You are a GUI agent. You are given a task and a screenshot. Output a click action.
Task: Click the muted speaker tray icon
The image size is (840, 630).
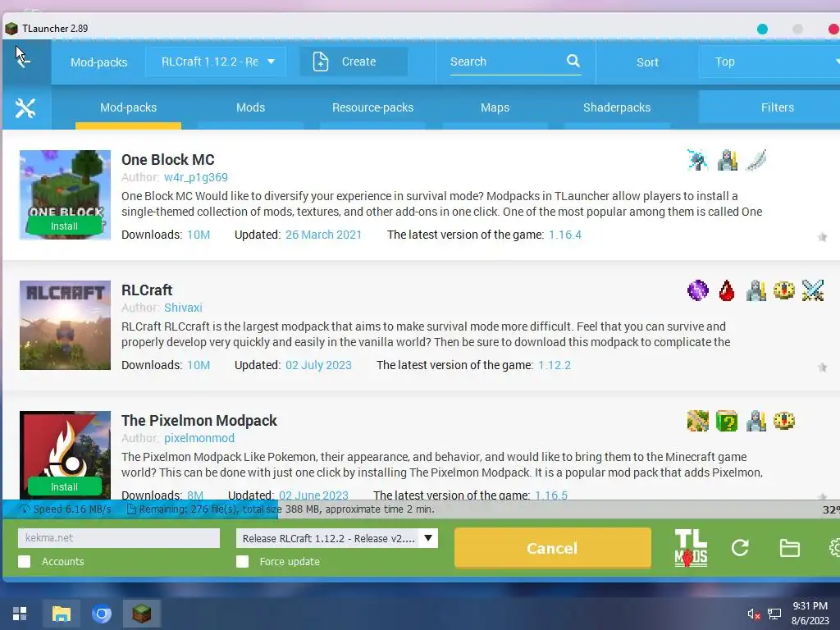[x=754, y=614]
